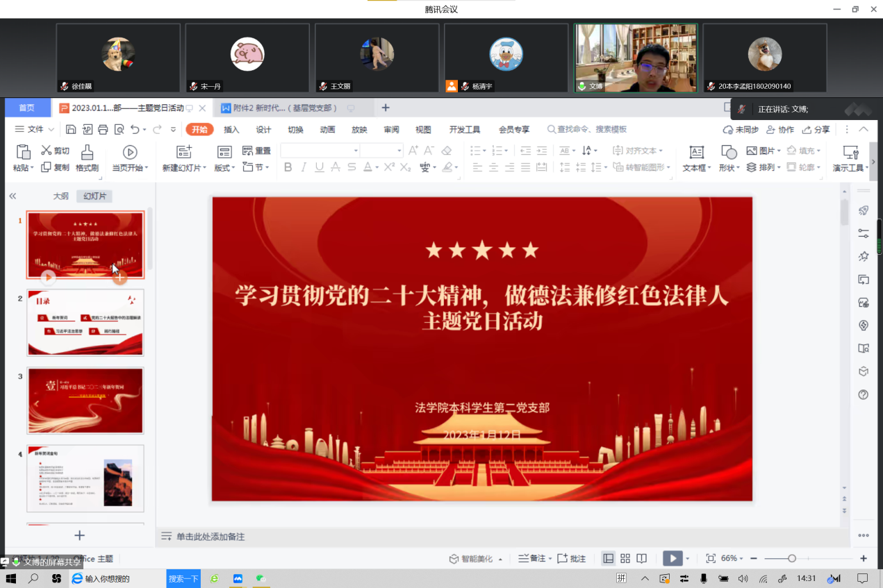Image resolution: width=883 pixels, height=588 pixels.
Task: Click the Undo arrow icon
Action: (x=135, y=129)
